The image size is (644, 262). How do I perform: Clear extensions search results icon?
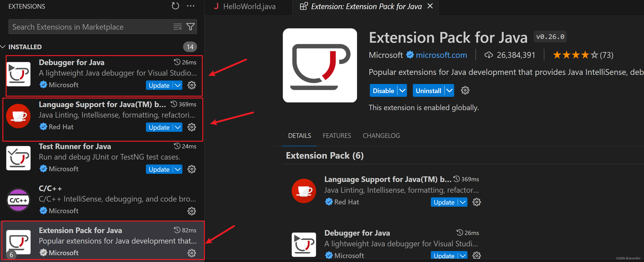coord(177,27)
